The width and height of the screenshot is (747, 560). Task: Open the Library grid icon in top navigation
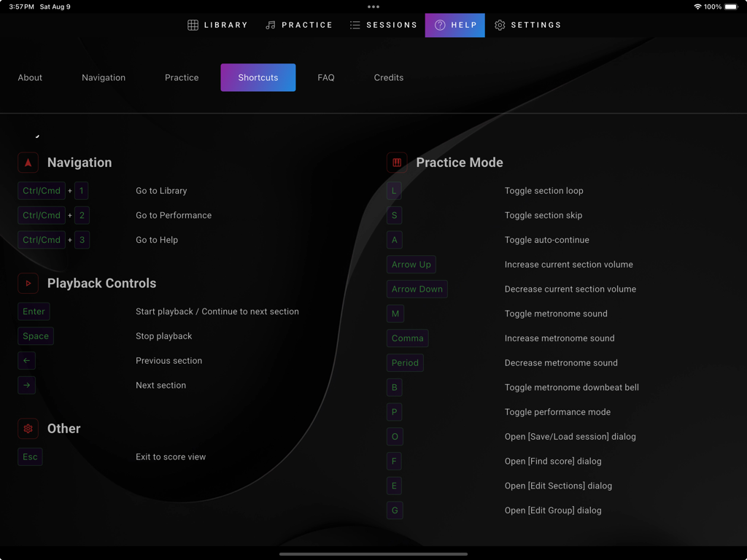click(x=193, y=24)
